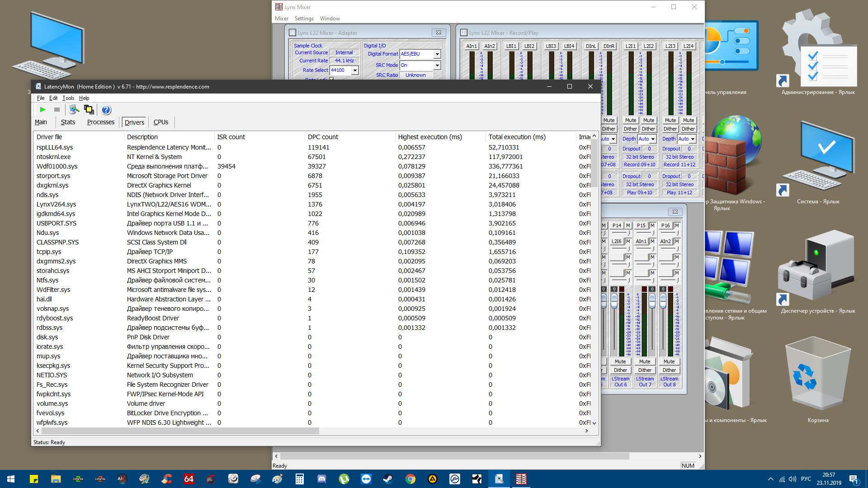Open Диспетчер устройств shortcut on desktop

[x=818, y=271]
